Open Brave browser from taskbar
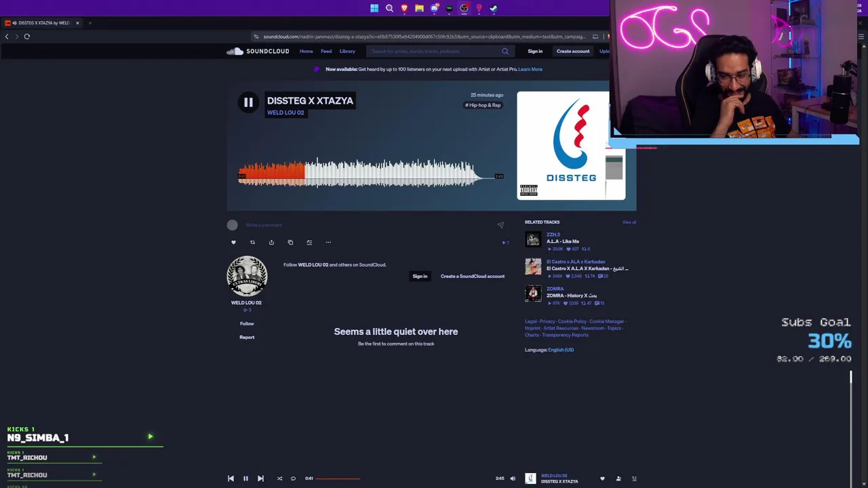Screen dimensions: 868x488 point(404,8)
